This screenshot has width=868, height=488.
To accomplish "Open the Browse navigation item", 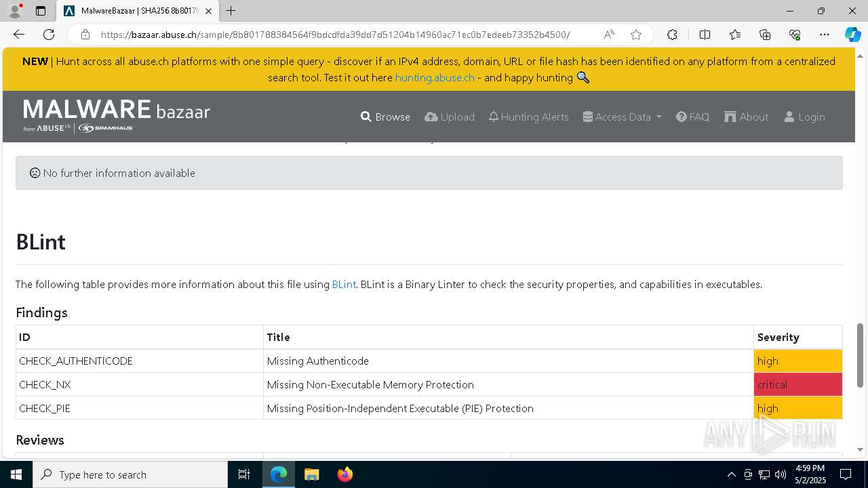I will 385,117.
